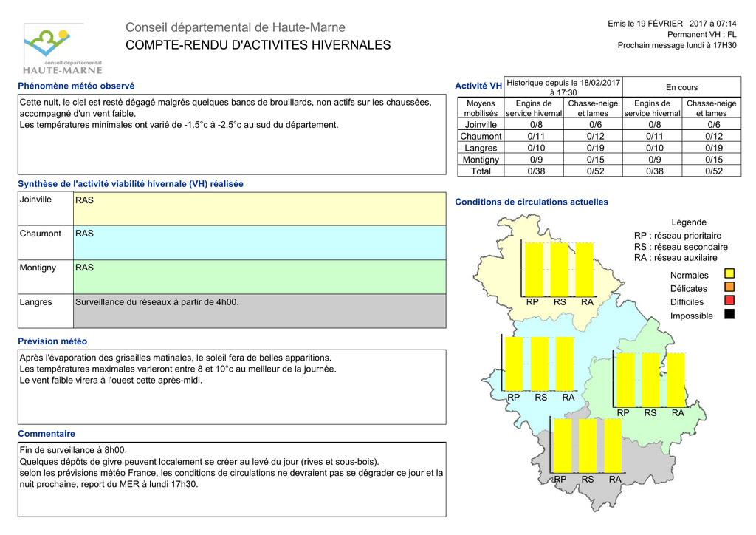Click the 'Phénomène météo observé' heading

[76, 86]
